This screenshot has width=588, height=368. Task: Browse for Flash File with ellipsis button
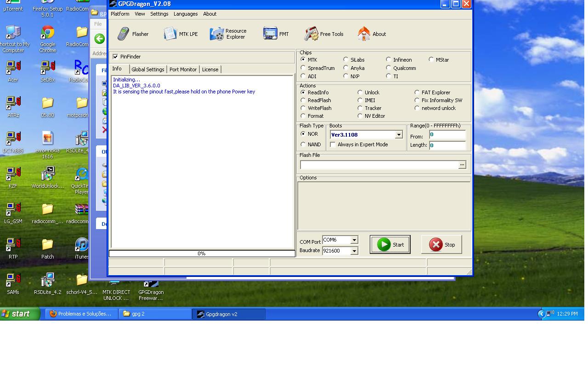click(x=462, y=165)
